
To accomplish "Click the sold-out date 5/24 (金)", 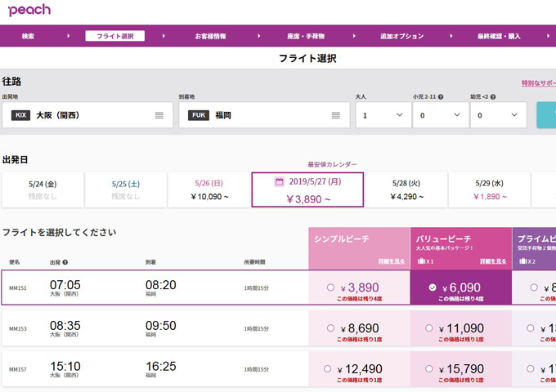I will coord(43,189).
